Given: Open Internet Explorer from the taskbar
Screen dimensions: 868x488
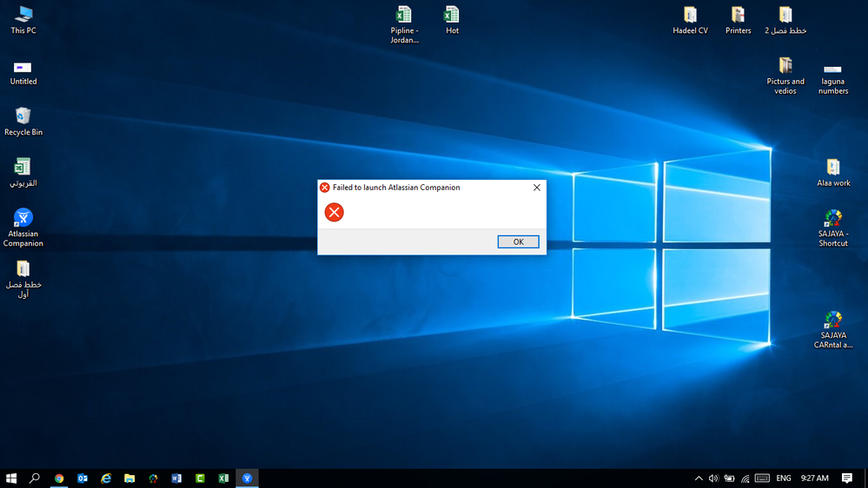Looking at the screenshot, I should [x=106, y=478].
